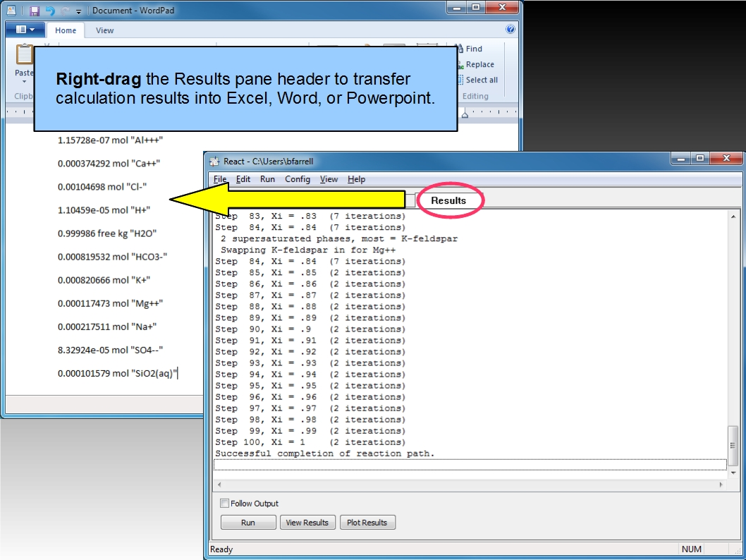The width and height of the screenshot is (746, 560).
Task: Toggle the Follow Output checkbox
Action: pos(224,504)
